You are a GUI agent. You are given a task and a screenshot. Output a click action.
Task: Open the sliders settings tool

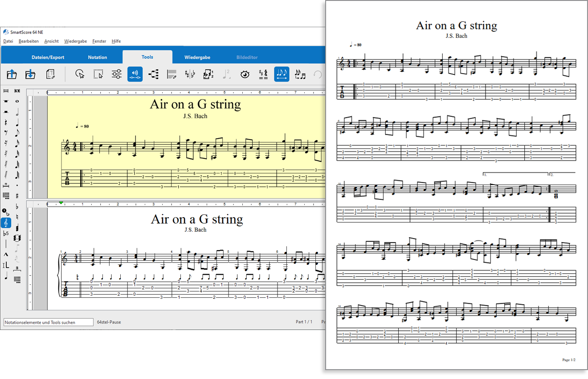pyautogui.click(x=117, y=74)
